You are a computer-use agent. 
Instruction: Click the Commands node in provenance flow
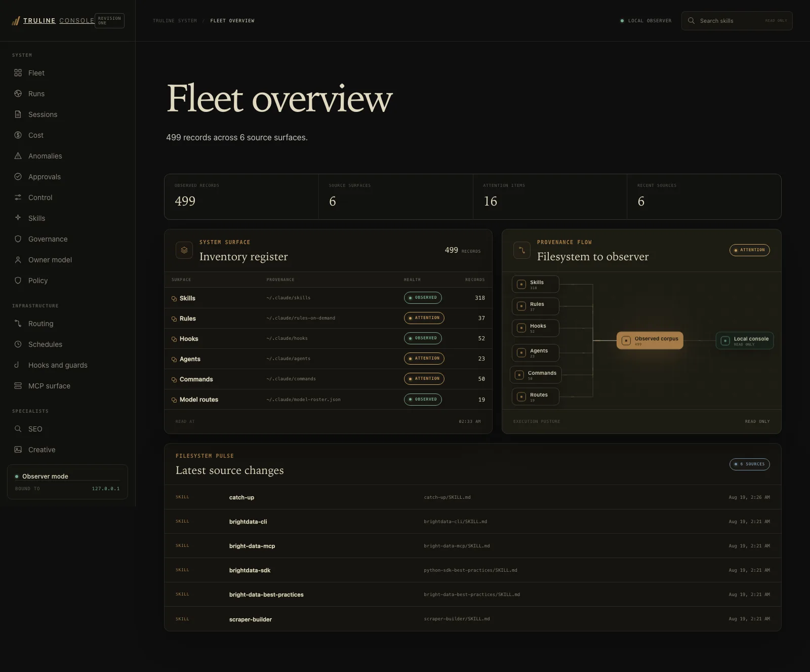(x=536, y=375)
